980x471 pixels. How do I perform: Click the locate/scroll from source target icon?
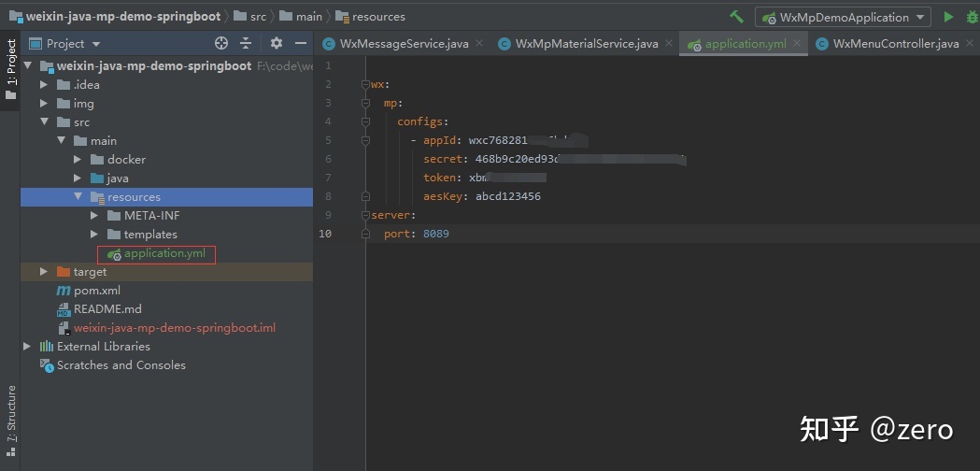pos(221,43)
